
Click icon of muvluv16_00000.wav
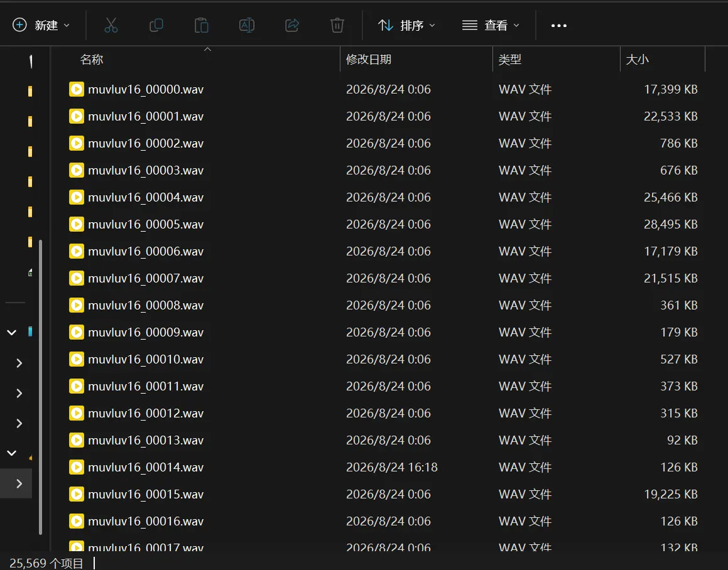tap(77, 89)
